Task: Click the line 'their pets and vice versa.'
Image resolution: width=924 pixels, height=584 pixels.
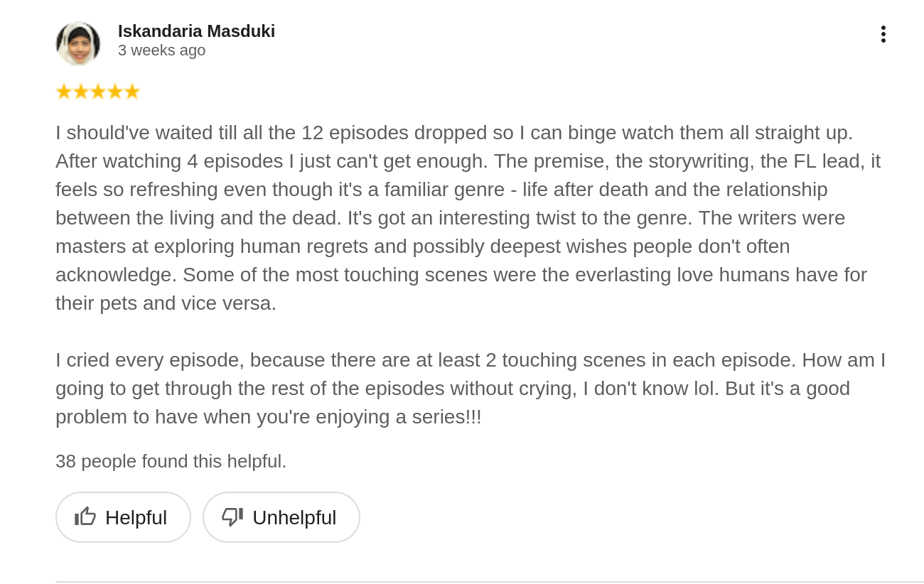Action: (166, 303)
